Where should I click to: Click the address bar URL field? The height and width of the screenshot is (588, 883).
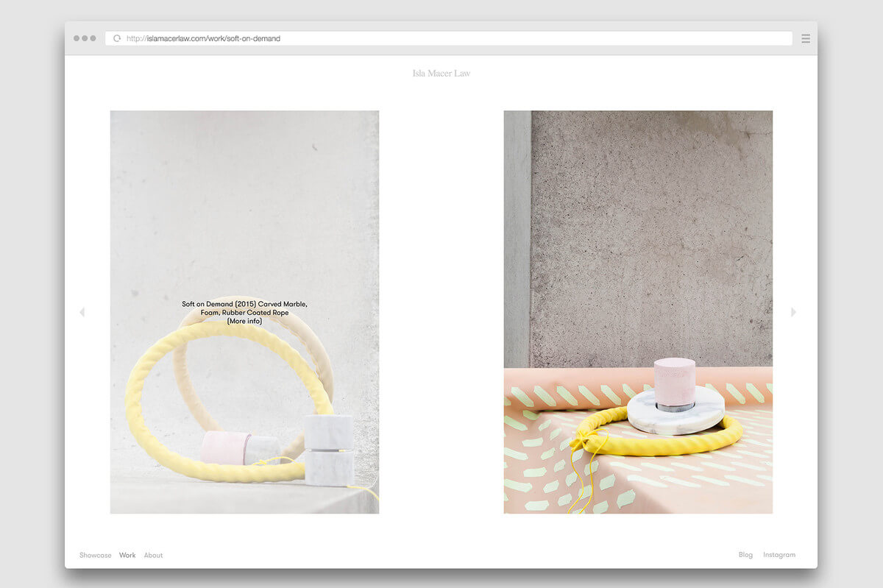pos(449,38)
